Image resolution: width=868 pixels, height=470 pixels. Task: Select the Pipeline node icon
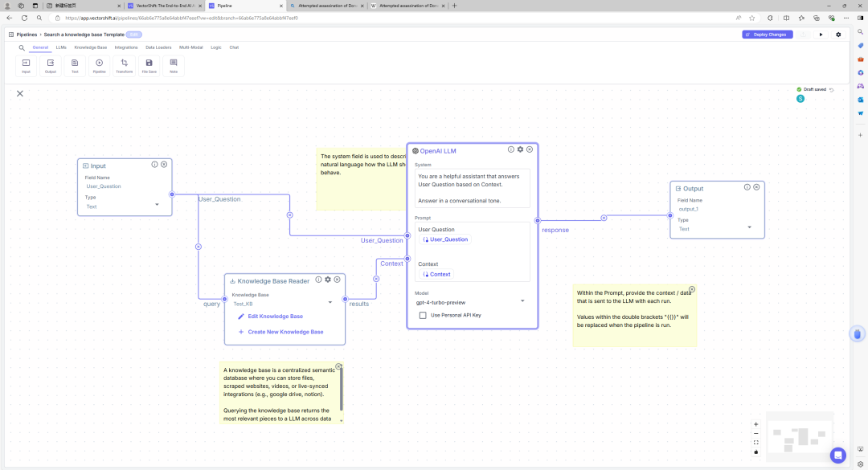pos(99,66)
